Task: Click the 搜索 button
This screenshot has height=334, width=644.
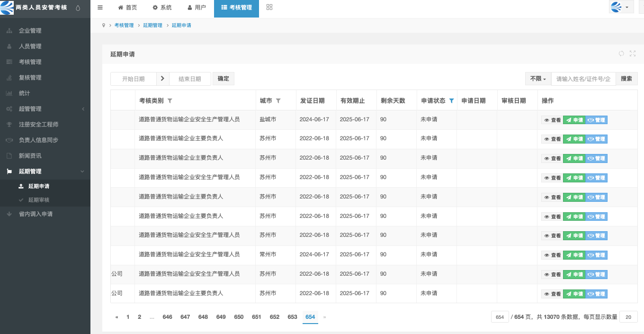Action: click(x=626, y=79)
